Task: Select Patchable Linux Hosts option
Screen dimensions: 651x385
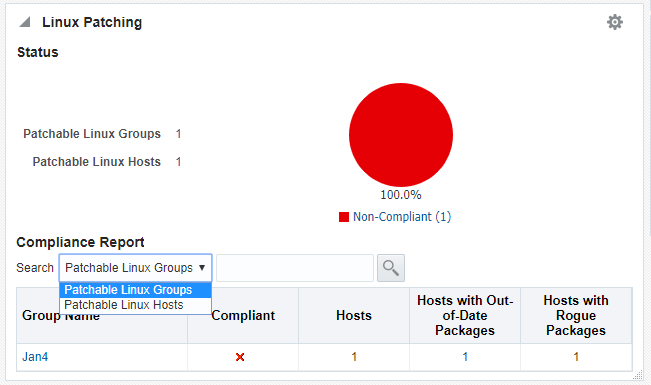Action: click(135, 305)
